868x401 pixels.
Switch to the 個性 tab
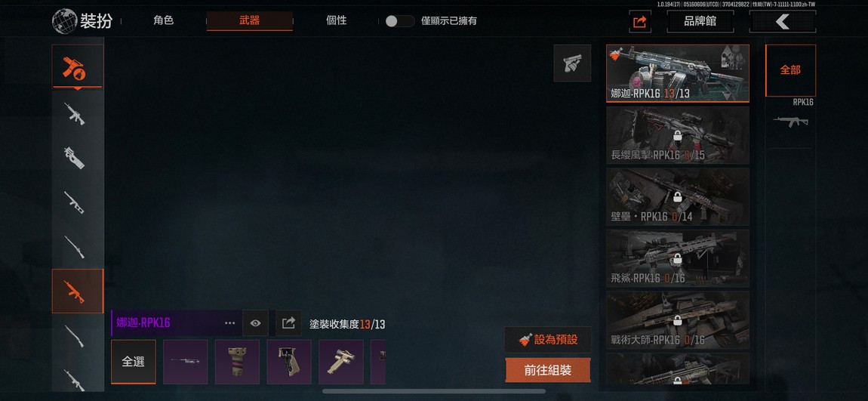[336, 20]
